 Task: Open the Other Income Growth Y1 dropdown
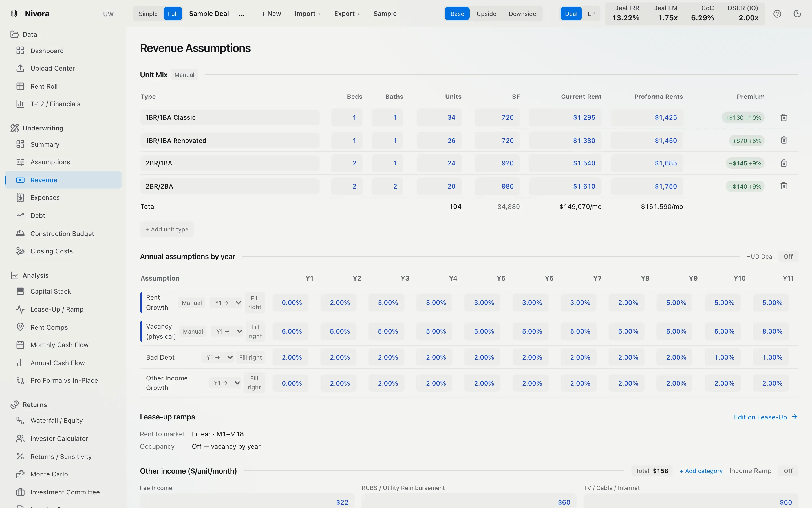(225, 383)
